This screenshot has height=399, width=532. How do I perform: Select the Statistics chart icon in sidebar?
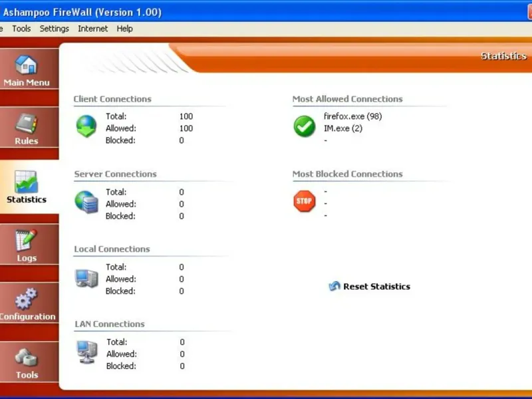[x=26, y=182]
